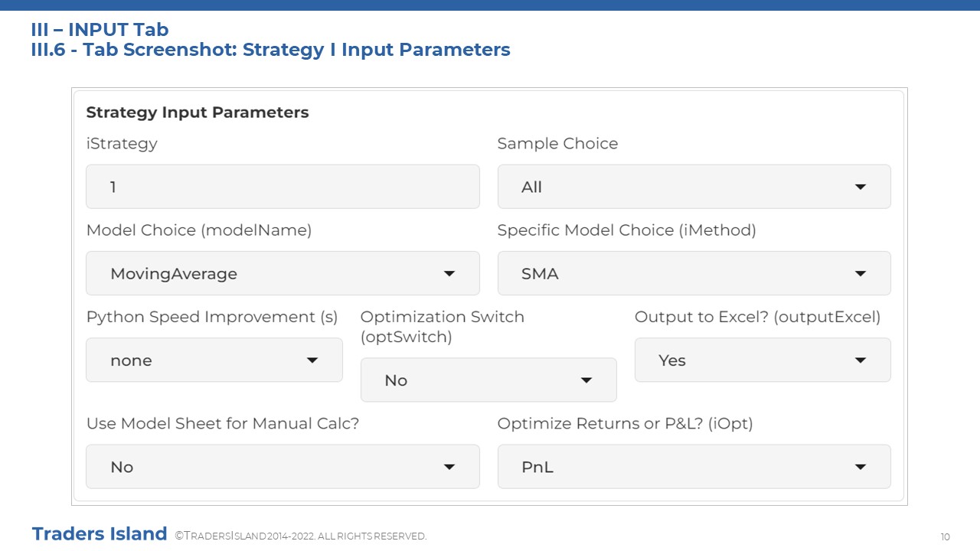The width and height of the screenshot is (980, 551).
Task: Open the Sample Choice dropdown showing All
Action: [694, 187]
